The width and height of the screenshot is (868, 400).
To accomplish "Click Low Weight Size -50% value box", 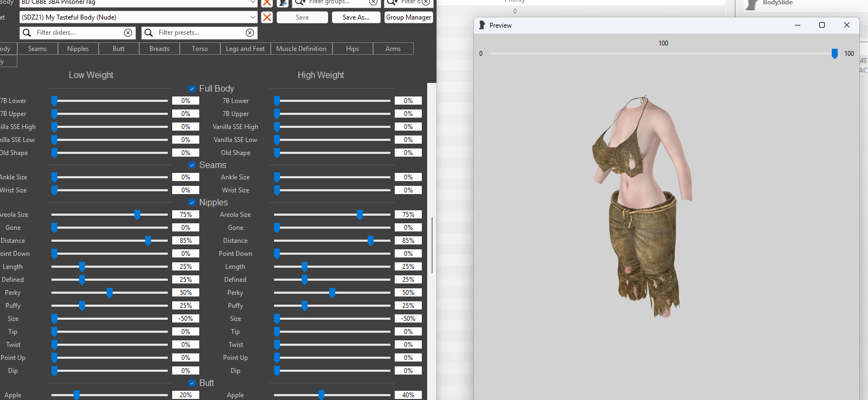I will coord(186,319).
